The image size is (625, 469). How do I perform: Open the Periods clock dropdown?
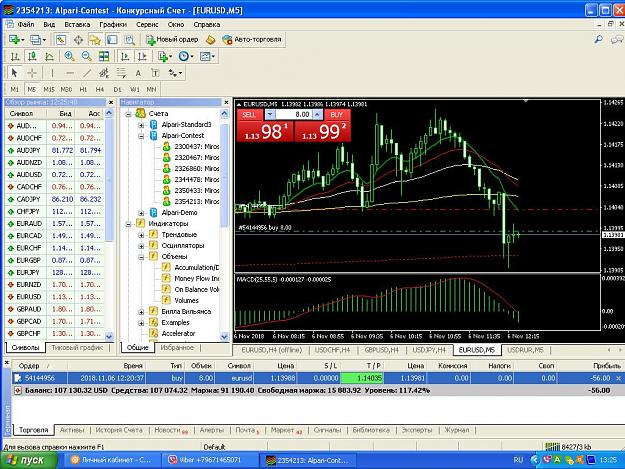click(186, 56)
